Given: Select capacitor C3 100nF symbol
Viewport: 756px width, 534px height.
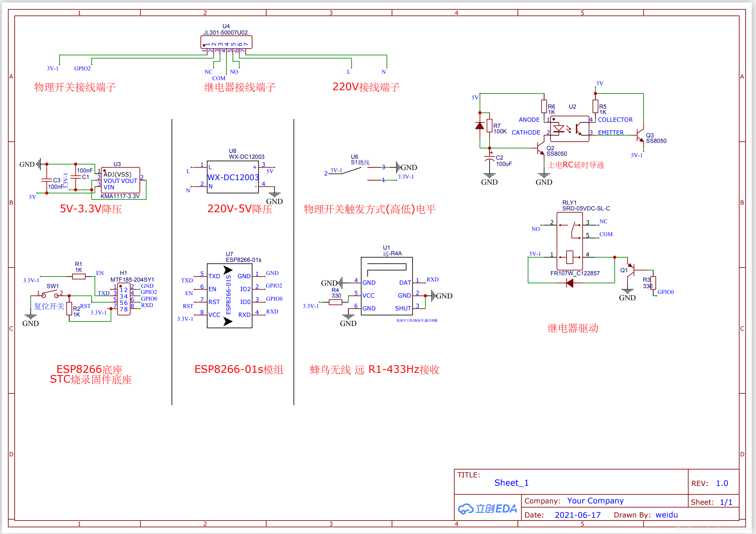Looking at the screenshot, I should click(x=47, y=180).
